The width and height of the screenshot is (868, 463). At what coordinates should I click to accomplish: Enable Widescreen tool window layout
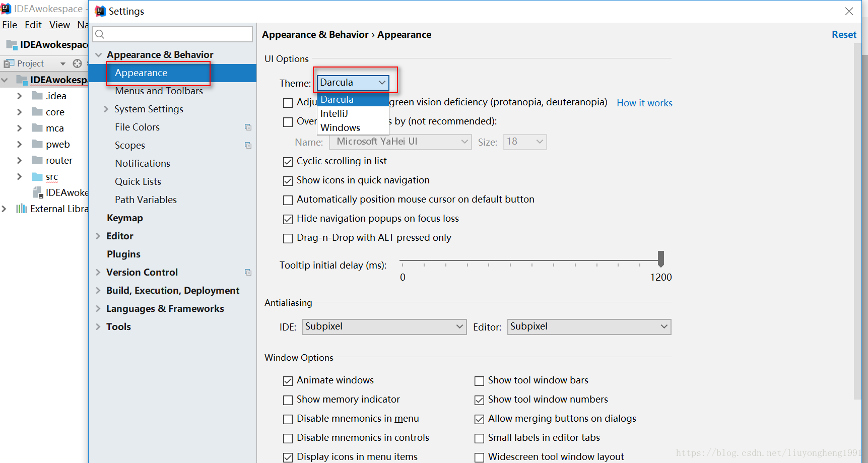coord(479,457)
